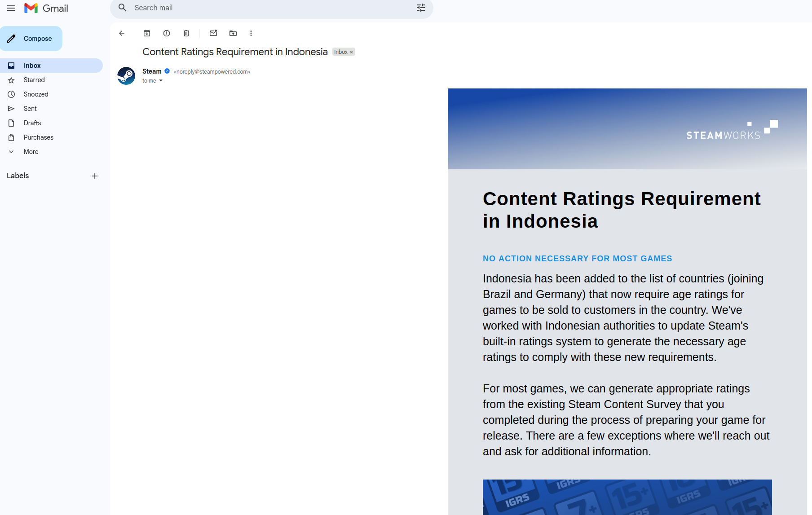Open the Purchases category

point(51,137)
